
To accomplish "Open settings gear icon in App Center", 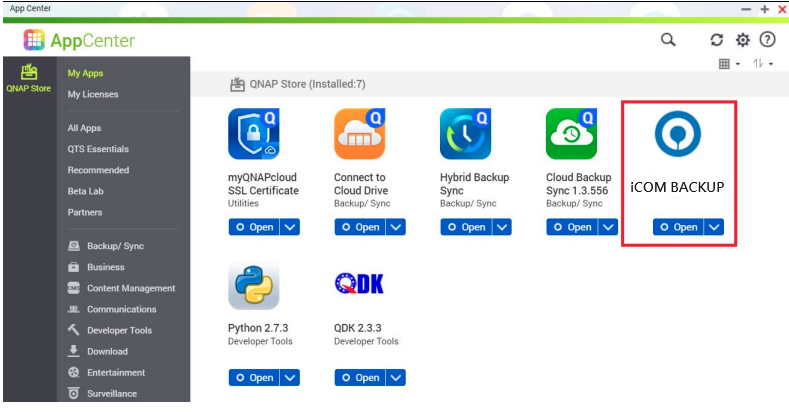I will click(743, 40).
